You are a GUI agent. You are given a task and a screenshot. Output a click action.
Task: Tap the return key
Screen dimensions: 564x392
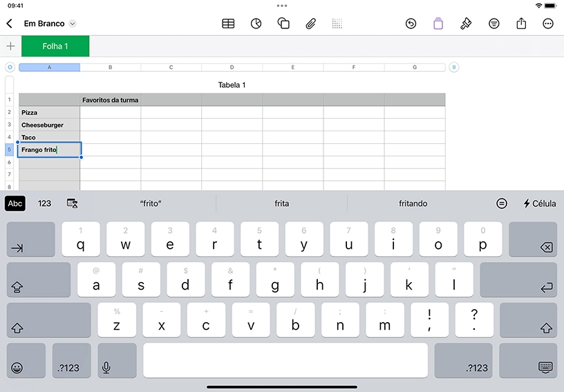point(518,279)
